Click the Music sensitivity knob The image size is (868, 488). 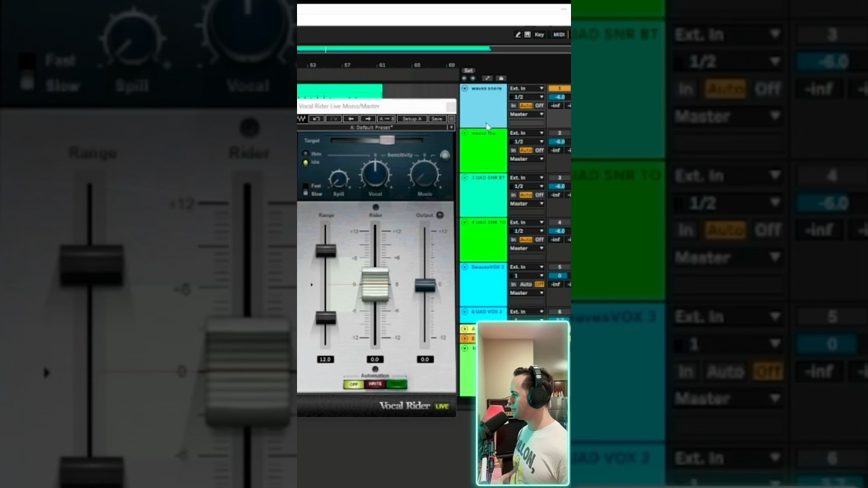(424, 176)
